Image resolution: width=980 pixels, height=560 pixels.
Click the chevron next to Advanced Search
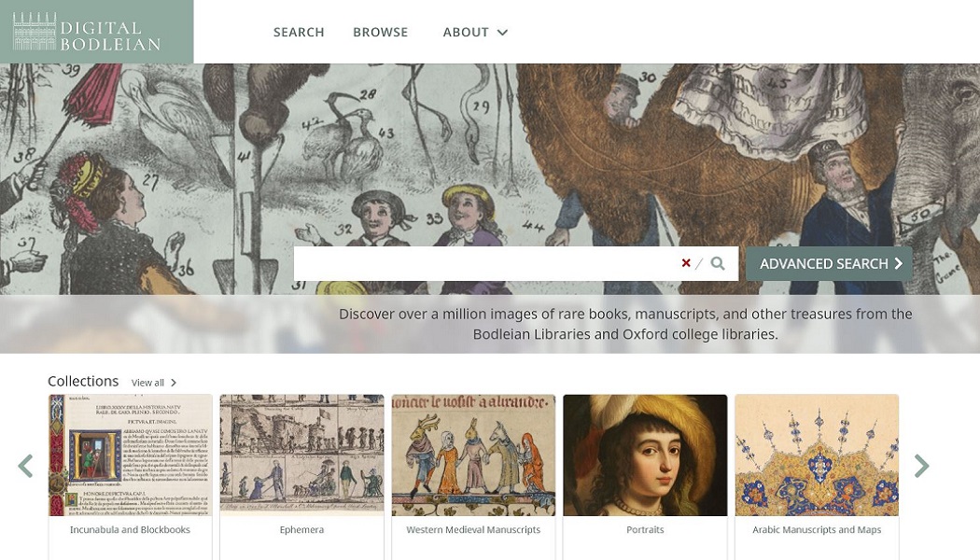click(896, 263)
